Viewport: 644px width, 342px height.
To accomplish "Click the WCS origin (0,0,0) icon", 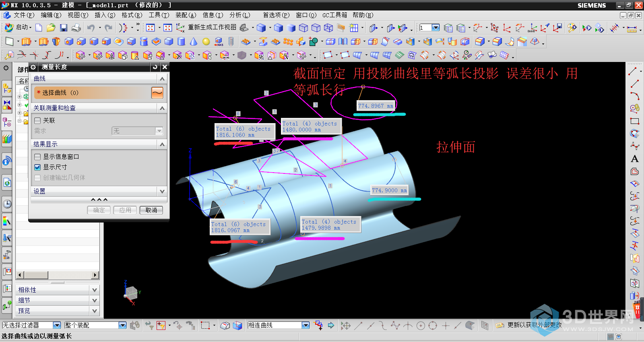I will [x=533, y=27].
